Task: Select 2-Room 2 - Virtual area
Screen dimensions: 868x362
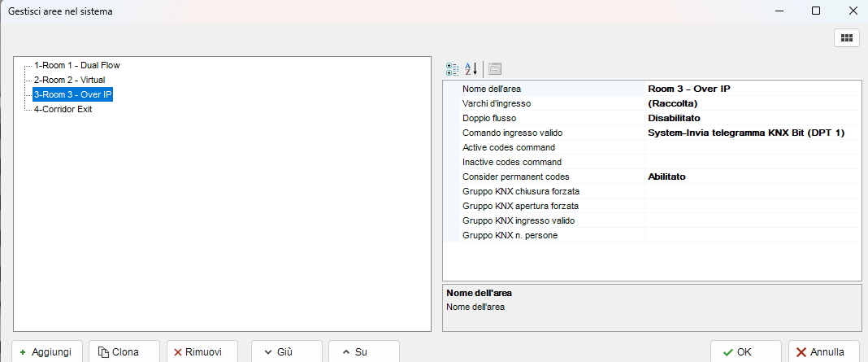Action: [x=69, y=80]
